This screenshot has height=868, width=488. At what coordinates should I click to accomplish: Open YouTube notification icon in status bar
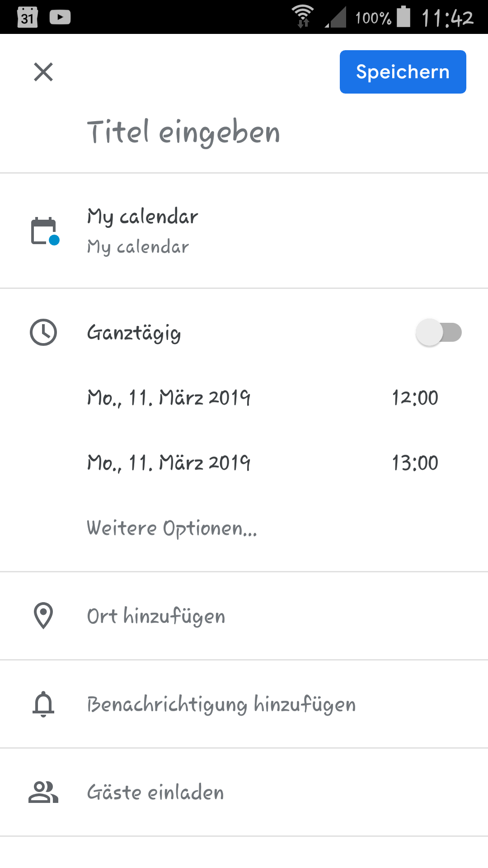[60, 17]
